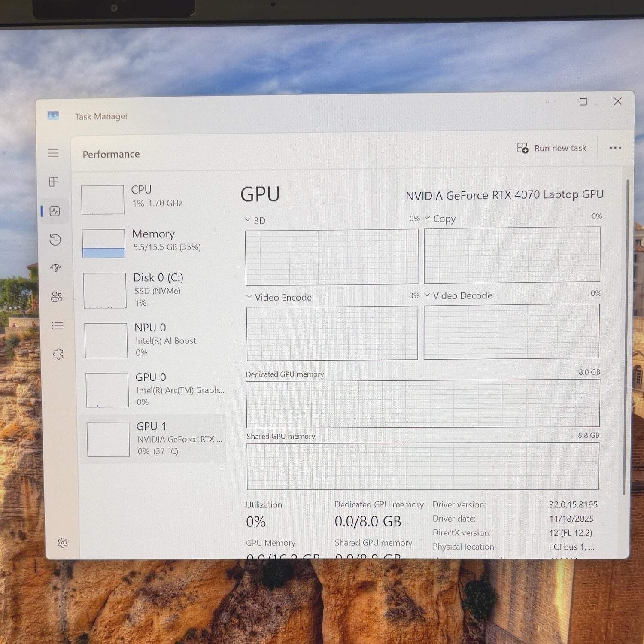
Task: Open the Details list page icon
Action: coord(58,325)
